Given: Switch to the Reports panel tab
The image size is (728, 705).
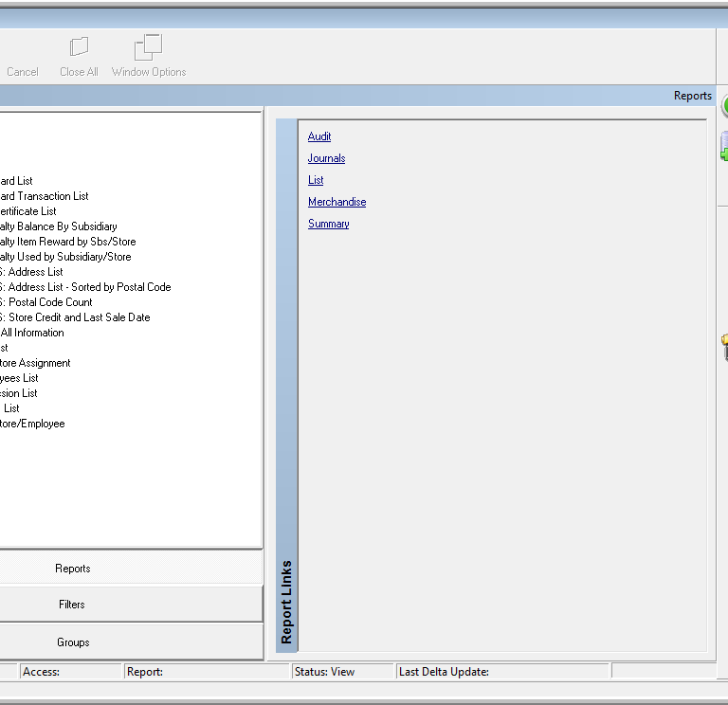Looking at the screenshot, I should 132,569.
